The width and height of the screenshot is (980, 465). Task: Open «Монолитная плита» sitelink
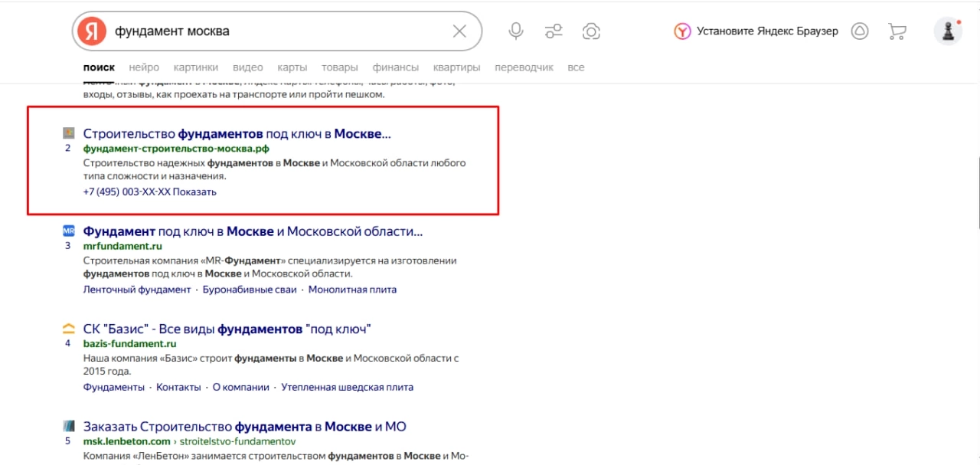click(352, 290)
